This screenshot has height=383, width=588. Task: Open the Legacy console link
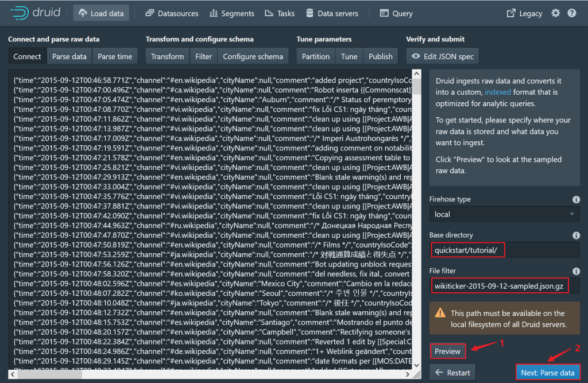[524, 14]
